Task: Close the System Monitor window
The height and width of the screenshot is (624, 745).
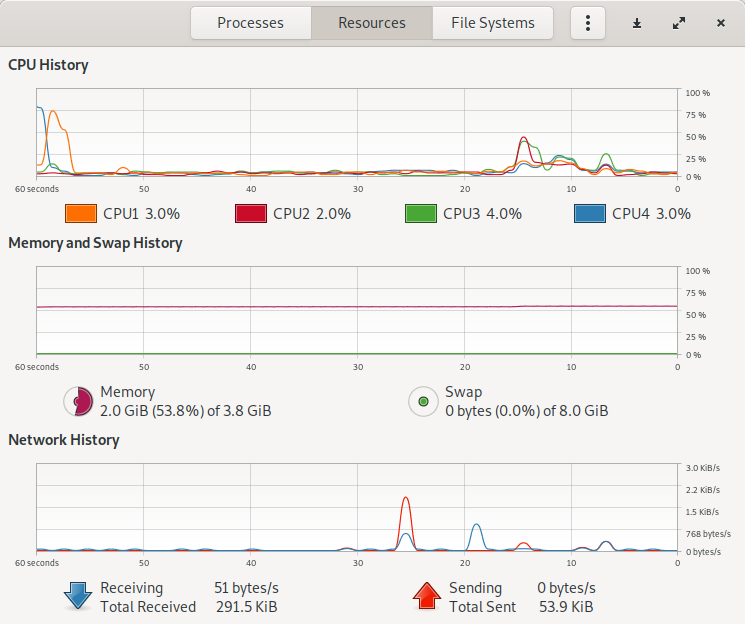Action: click(x=721, y=23)
